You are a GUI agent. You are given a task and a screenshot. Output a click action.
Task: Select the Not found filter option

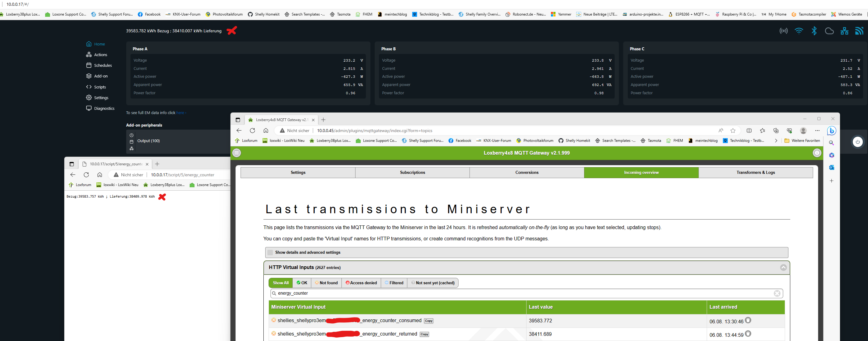[326, 283]
